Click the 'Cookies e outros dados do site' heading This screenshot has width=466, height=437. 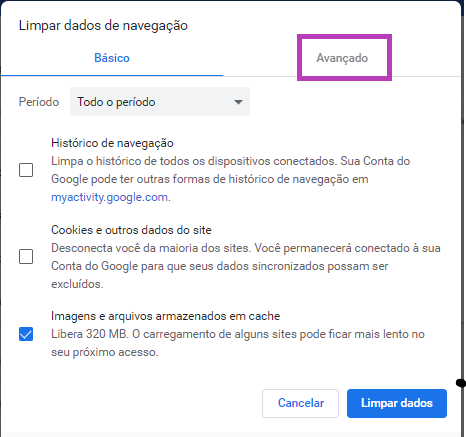[x=131, y=230]
